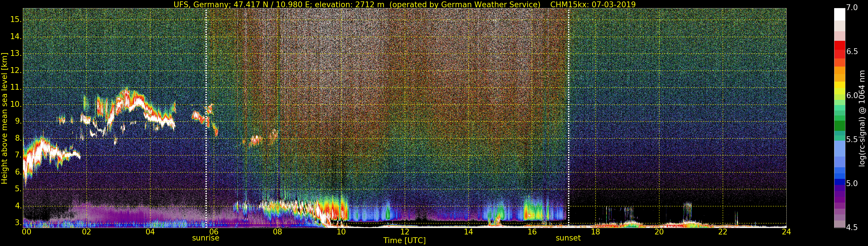
Task: Click the time tick '08'
Action: [277, 232]
